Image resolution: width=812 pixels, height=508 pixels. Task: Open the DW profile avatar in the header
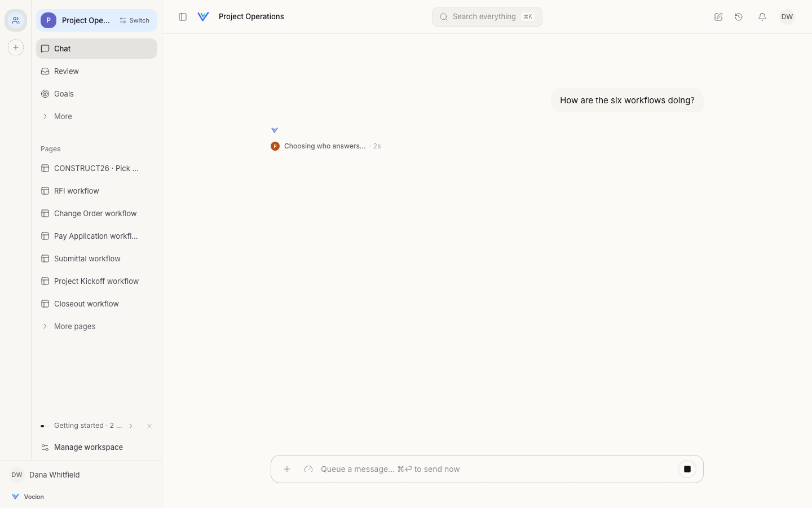787,17
